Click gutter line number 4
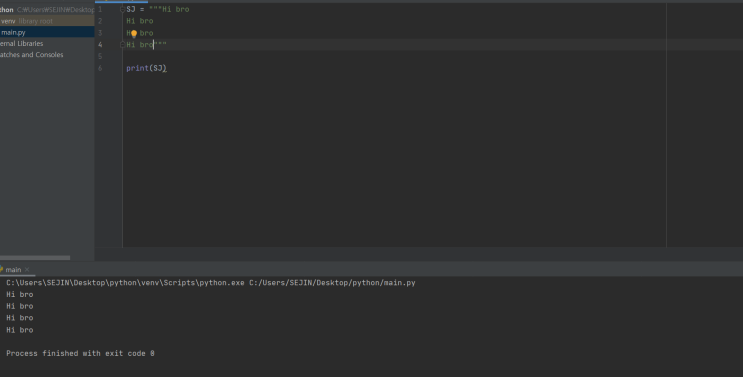Viewport: 743px width, 377px height. click(100, 45)
